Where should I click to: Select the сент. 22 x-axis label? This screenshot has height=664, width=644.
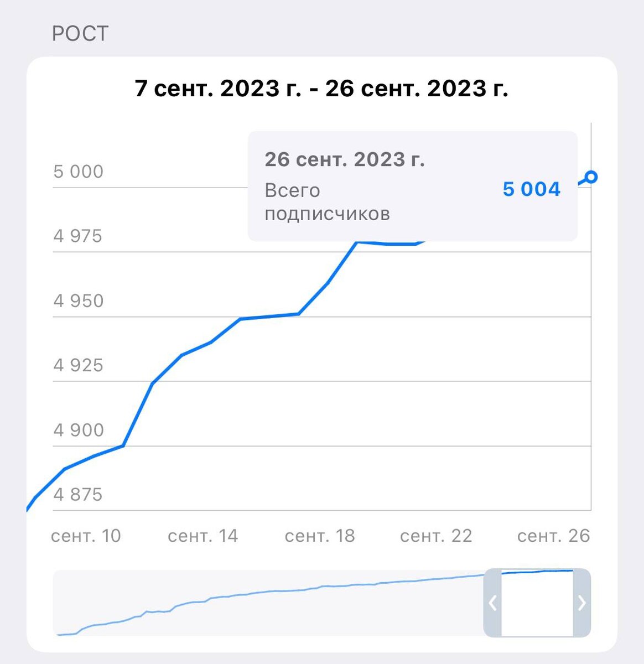(x=436, y=536)
